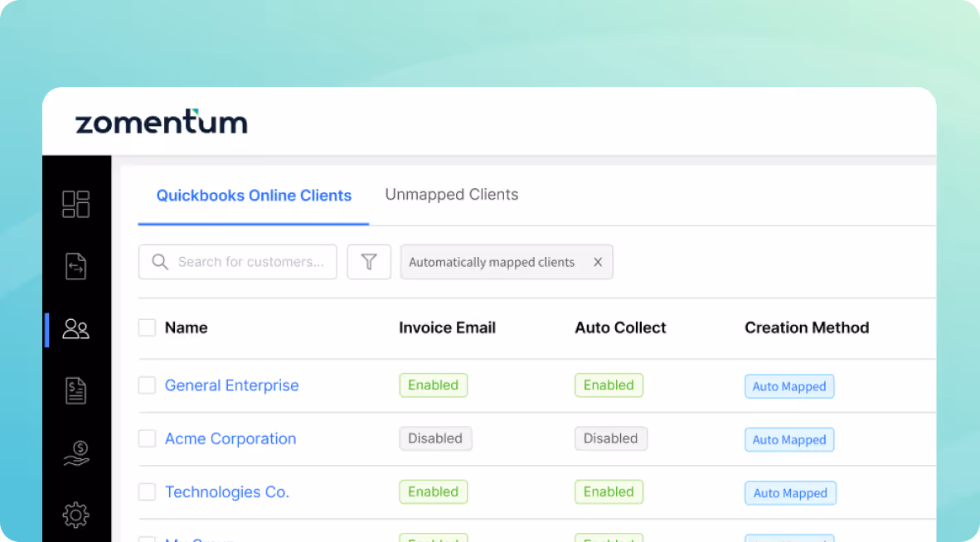Select the document sync icon in the sidebar
980x542 pixels.
tap(75, 266)
